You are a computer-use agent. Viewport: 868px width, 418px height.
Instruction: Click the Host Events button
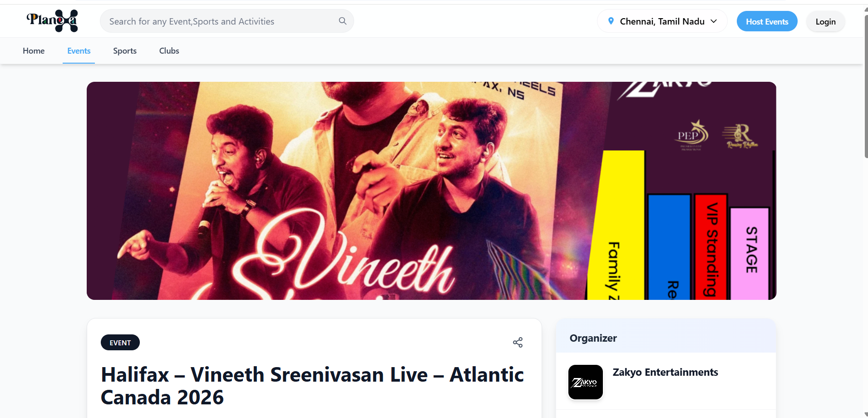click(x=767, y=21)
